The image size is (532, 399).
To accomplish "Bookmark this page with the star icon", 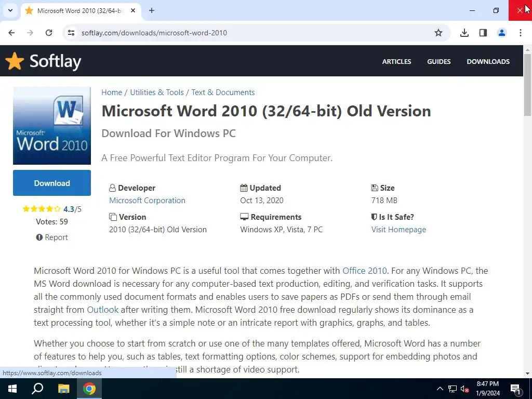I will point(438,33).
